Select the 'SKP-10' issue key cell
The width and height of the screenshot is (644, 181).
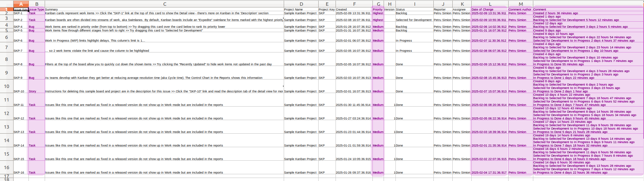[x=21, y=86]
